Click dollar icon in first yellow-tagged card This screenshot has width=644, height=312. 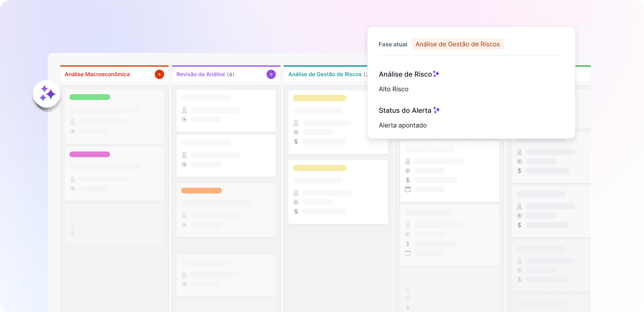[296, 142]
